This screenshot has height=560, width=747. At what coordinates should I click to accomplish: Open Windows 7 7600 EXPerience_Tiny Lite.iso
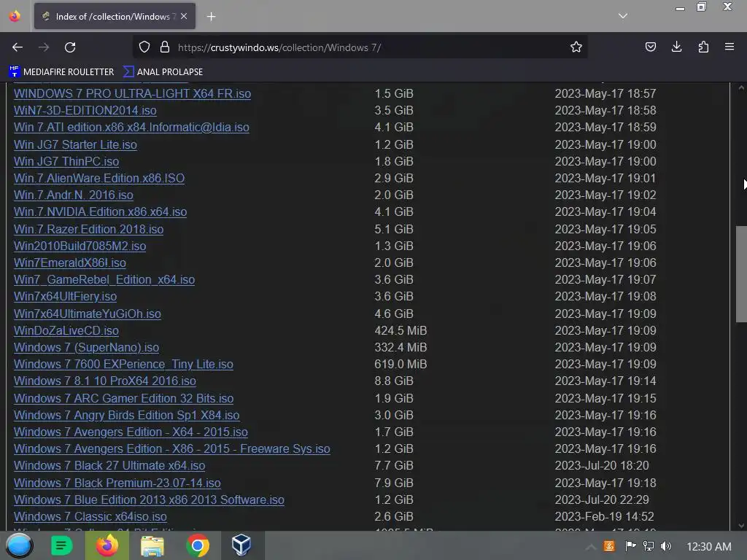point(123,364)
